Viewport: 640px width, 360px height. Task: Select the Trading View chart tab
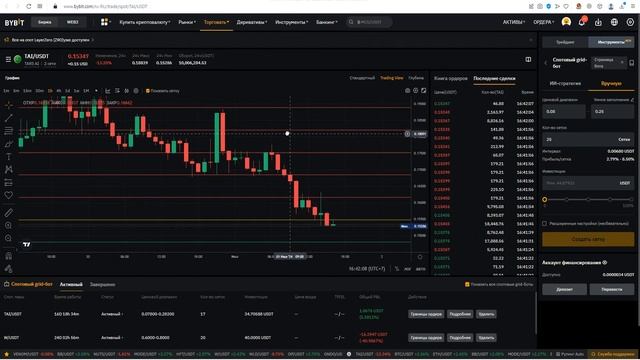391,78
